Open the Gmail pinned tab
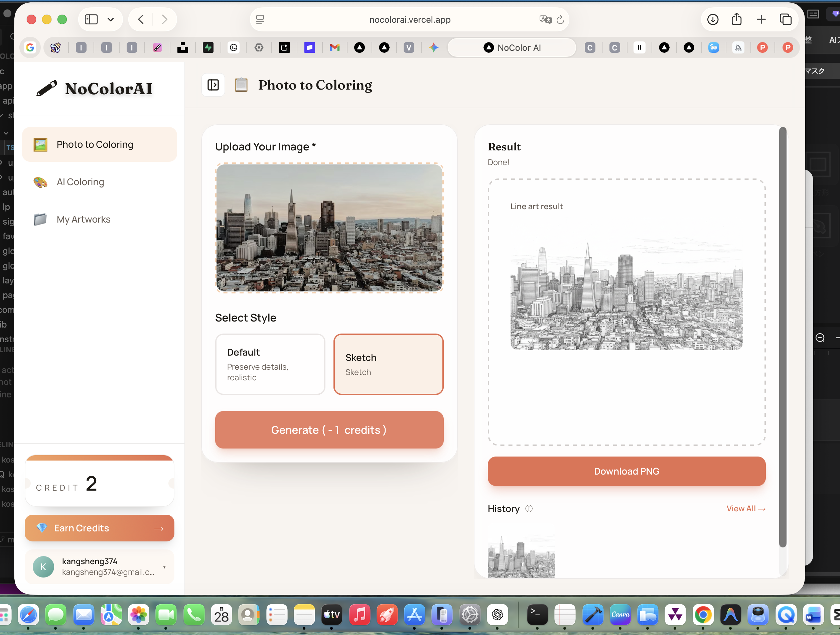Screen dimensions: 840x635 coord(334,47)
